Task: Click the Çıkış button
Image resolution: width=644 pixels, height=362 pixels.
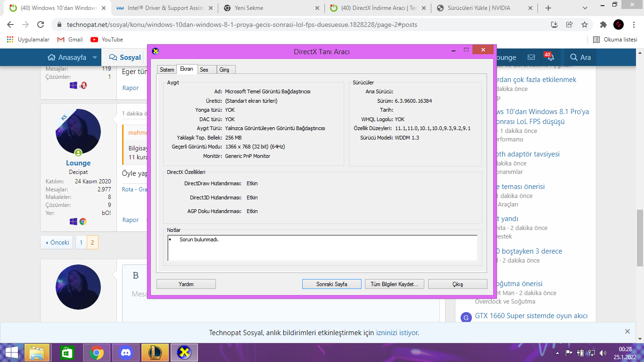Action: [x=457, y=284]
